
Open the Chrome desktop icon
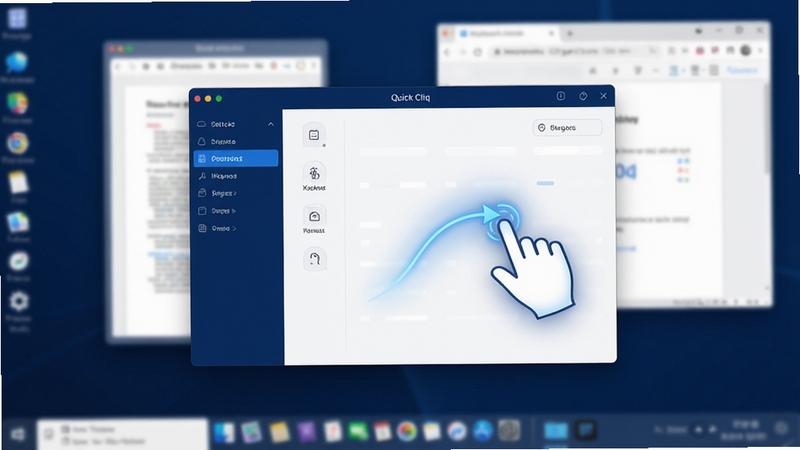(x=17, y=143)
